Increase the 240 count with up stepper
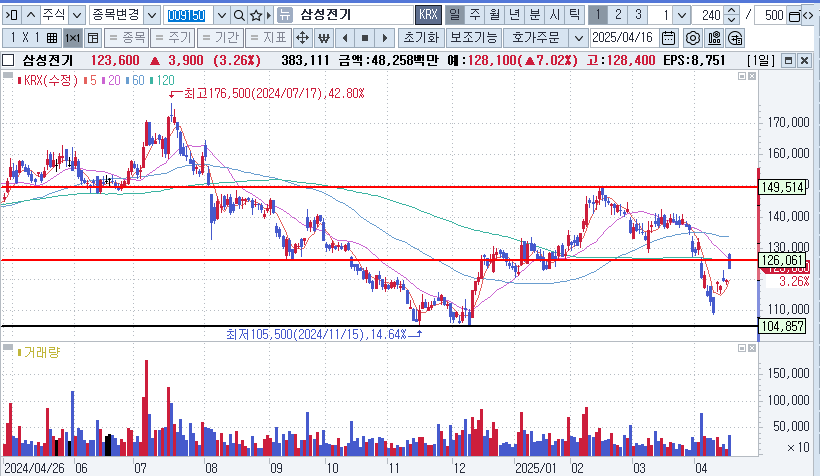 732,10
